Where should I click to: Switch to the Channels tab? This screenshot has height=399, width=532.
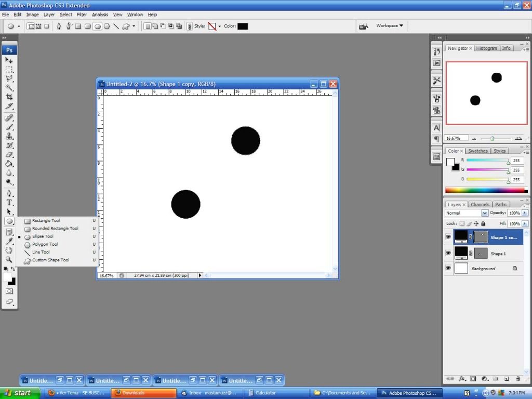point(480,205)
